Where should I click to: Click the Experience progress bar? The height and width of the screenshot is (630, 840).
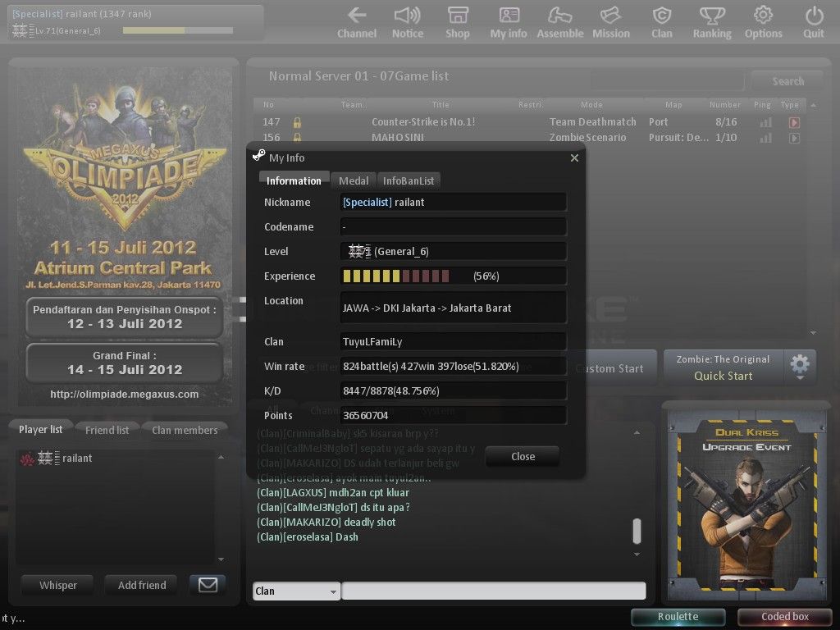(396, 276)
